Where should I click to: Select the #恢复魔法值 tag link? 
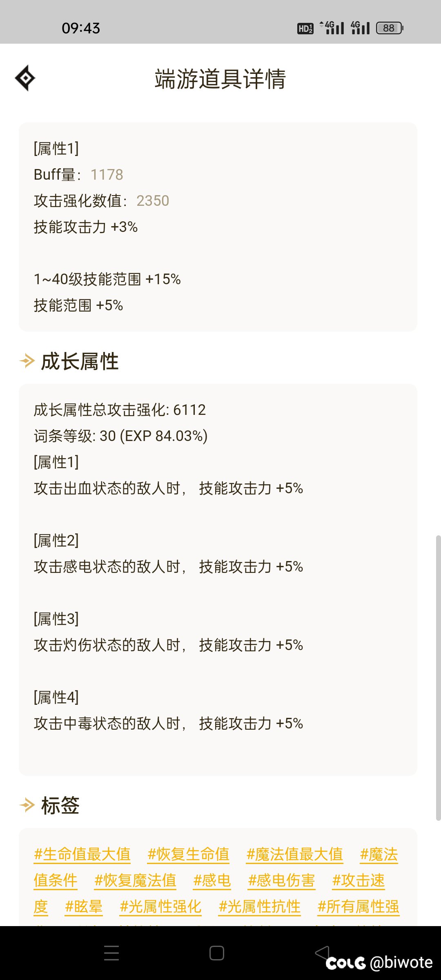[135, 880]
